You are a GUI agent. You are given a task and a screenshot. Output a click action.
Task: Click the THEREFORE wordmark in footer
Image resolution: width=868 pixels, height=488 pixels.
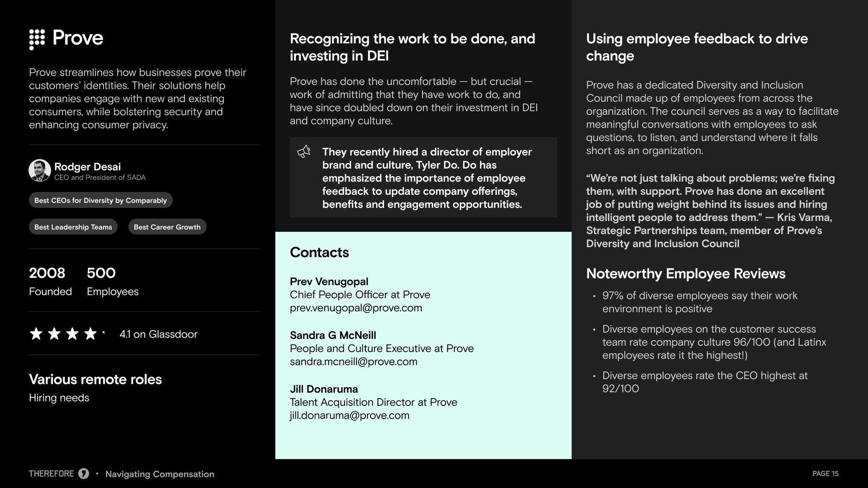pyautogui.click(x=51, y=474)
